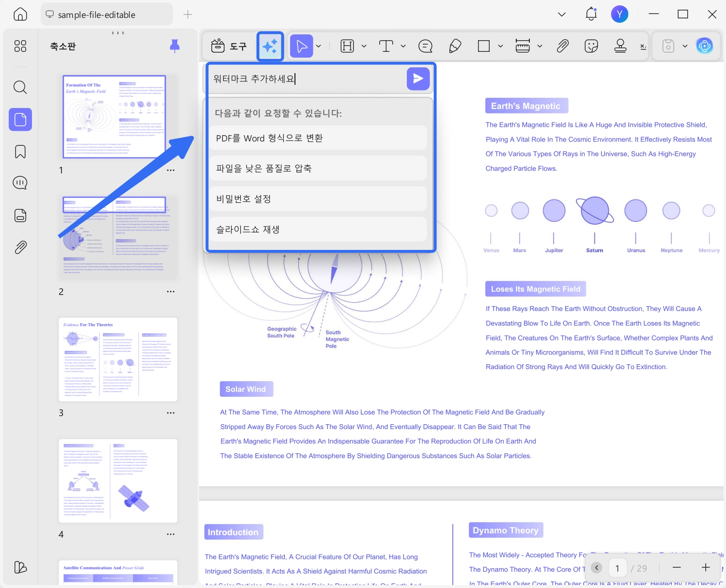
Task: Expand the Measure tool dropdown arrow
Action: pos(540,46)
